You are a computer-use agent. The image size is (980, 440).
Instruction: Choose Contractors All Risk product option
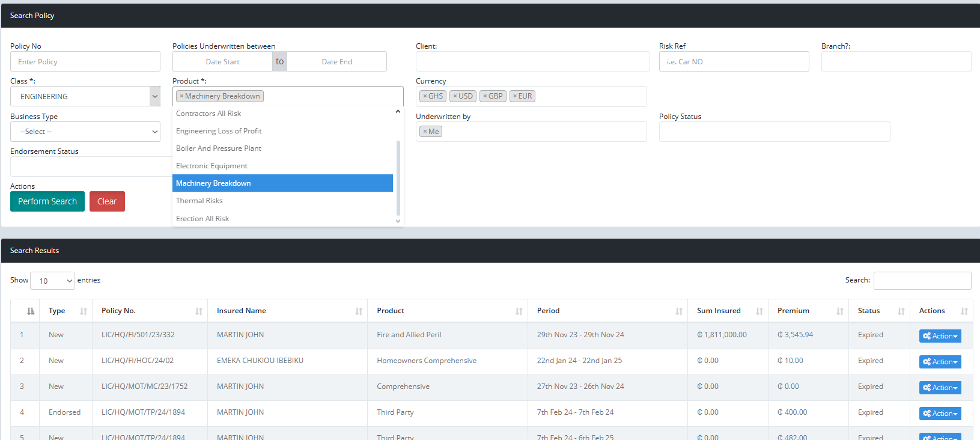point(208,114)
